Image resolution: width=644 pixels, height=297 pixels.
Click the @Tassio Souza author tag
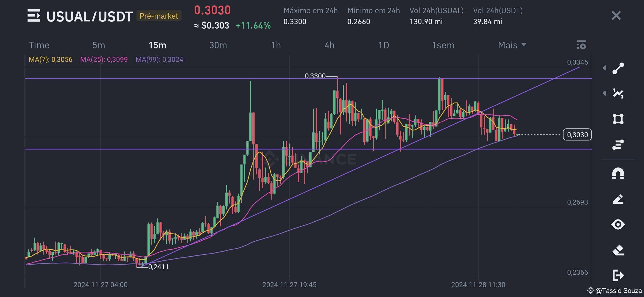tap(614, 290)
